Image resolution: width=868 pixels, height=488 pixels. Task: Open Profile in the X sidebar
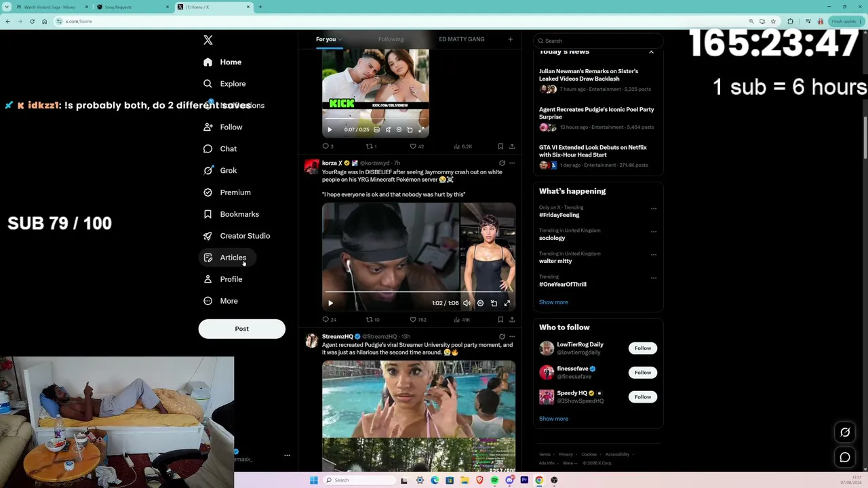click(223, 279)
